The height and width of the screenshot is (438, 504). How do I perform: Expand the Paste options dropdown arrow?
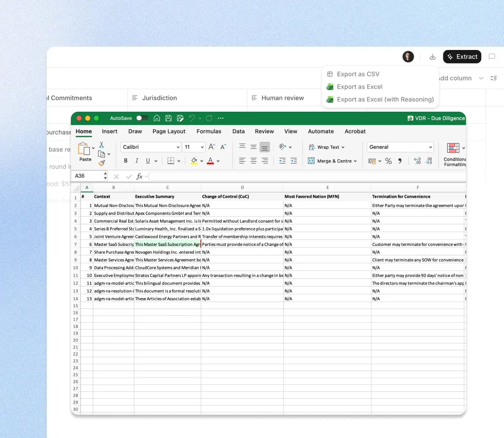tap(93, 148)
